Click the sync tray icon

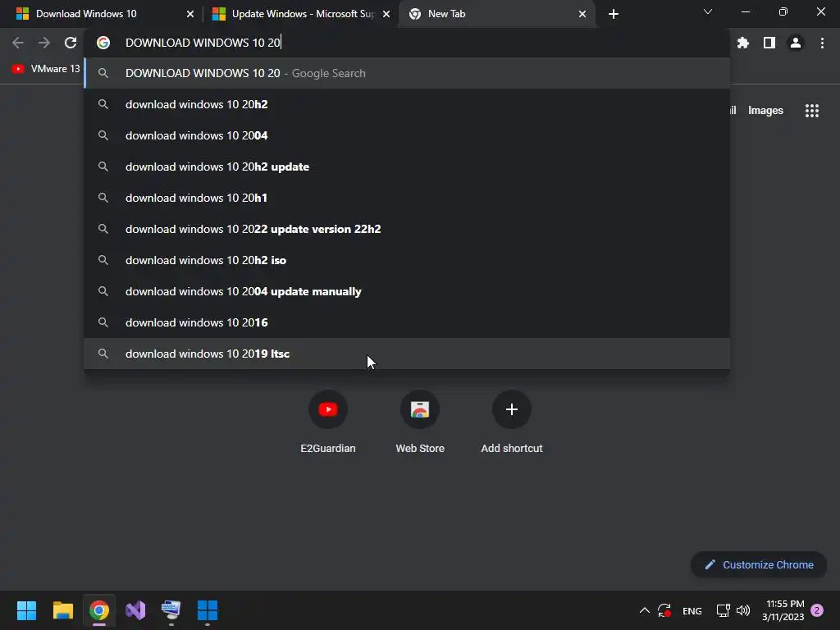pyautogui.click(x=664, y=610)
